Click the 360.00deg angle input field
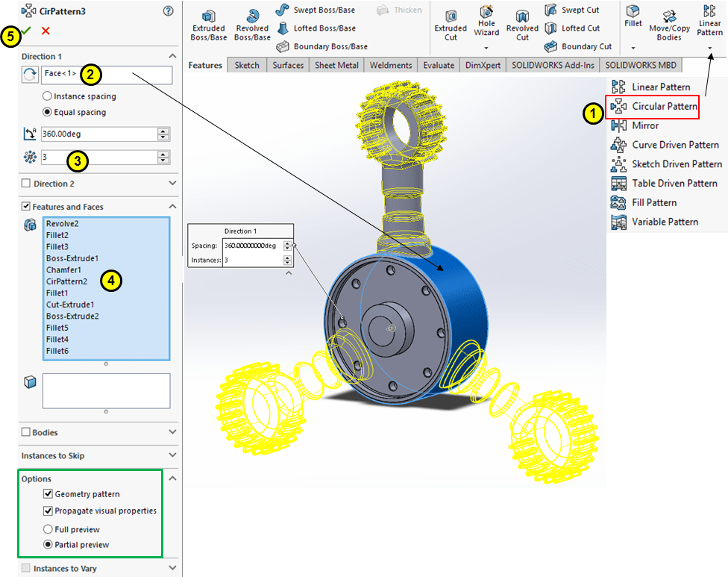This screenshot has width=728, height=577. tap(98, 134)
